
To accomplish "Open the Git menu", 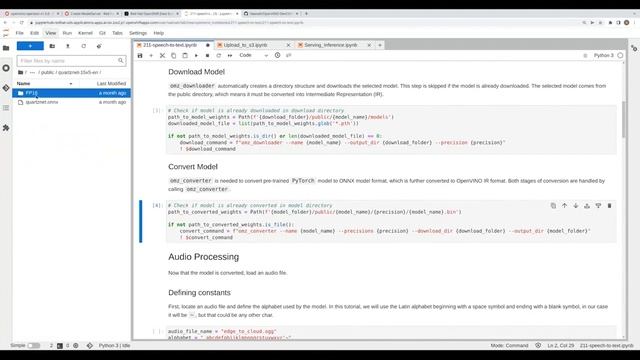I will click(102, 33).
